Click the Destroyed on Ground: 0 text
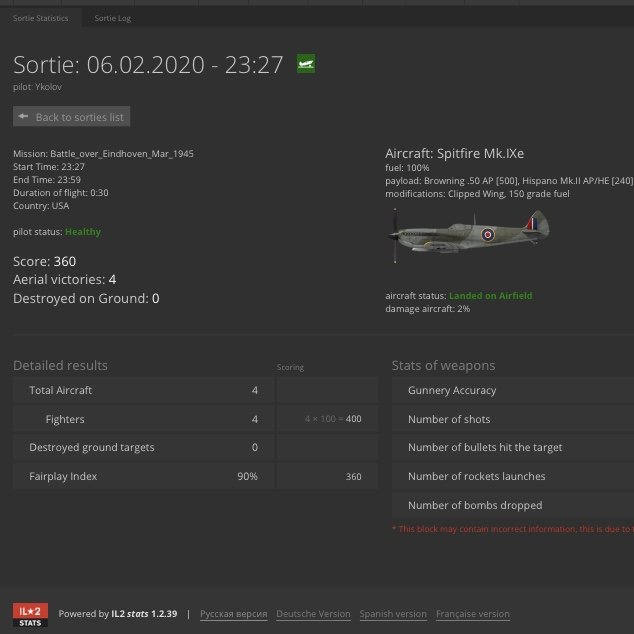The height and width of the screenshot is (634, 634). point(86,298)
